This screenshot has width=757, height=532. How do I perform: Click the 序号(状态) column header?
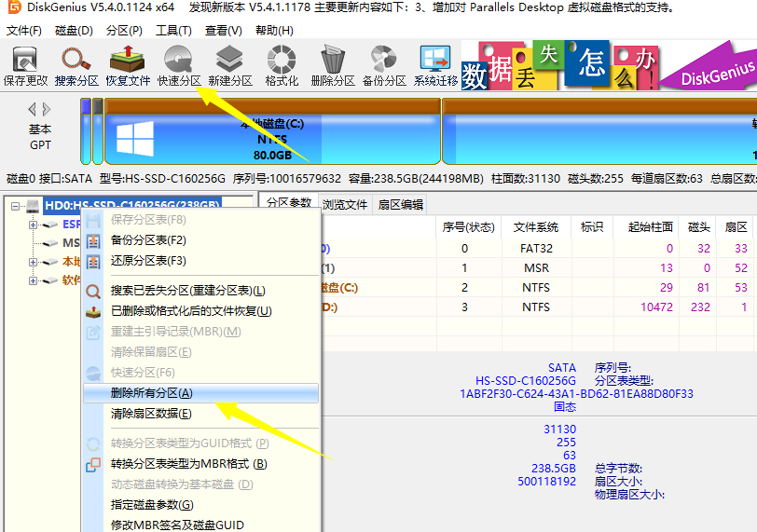[x=468, y=227]
